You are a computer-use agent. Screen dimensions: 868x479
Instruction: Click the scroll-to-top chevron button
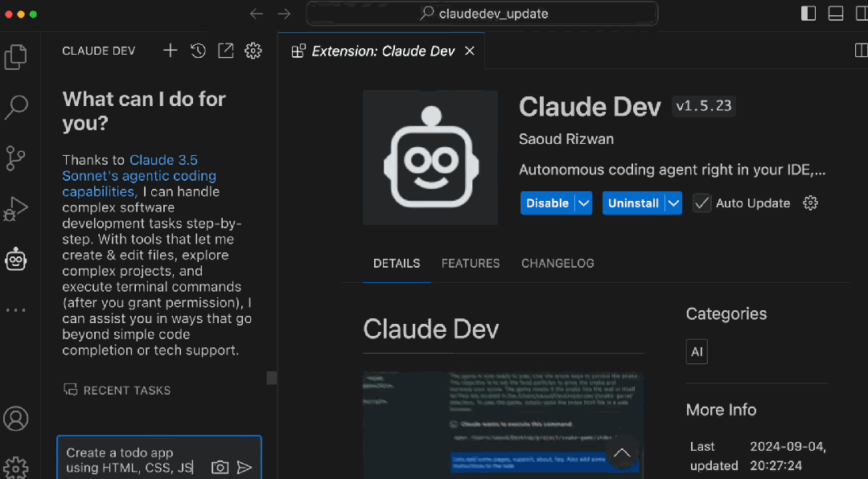622,453
